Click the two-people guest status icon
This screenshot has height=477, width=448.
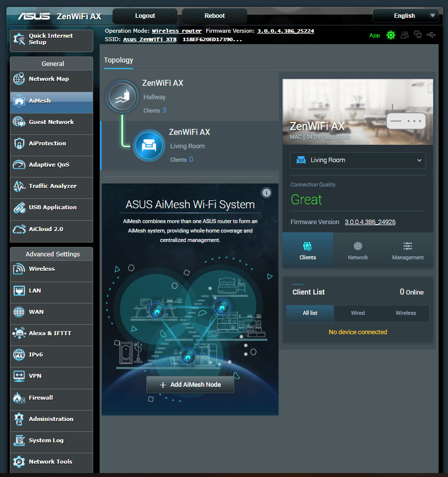coord(404,35)
